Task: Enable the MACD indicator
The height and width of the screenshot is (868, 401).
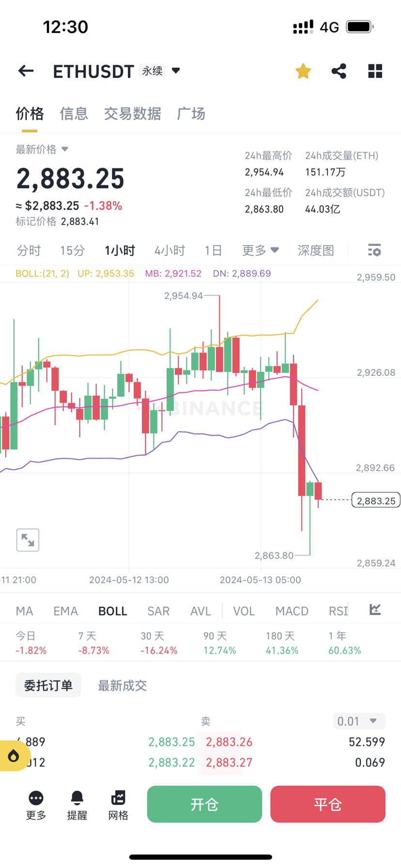Action: (x=292, y=611)
